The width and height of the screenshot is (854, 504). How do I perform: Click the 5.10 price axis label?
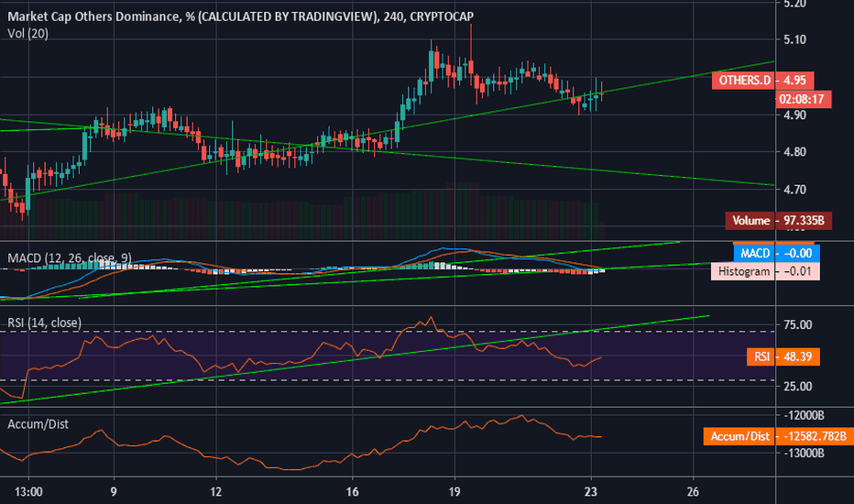[x=794, y=39]
